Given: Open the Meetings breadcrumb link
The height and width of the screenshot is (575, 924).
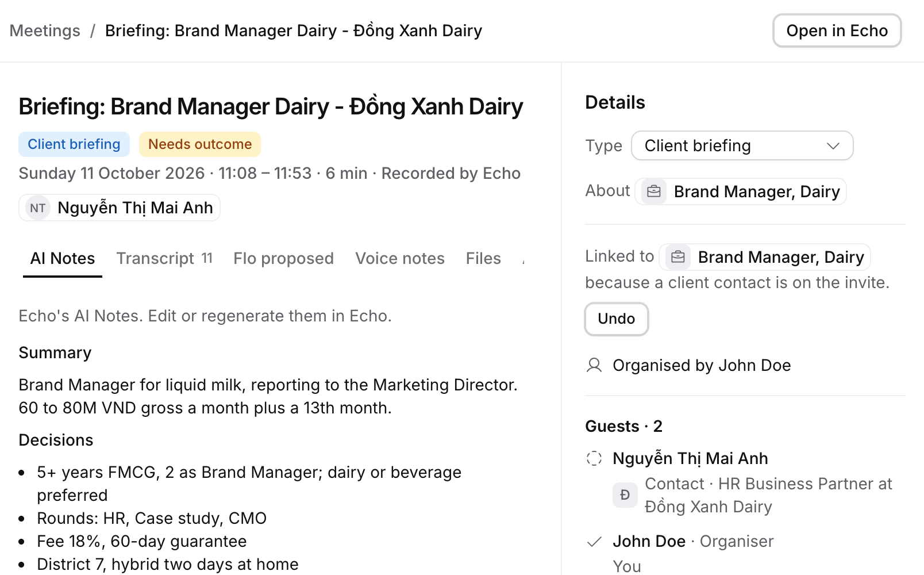Looking at the screenshot, I should 45,30.
